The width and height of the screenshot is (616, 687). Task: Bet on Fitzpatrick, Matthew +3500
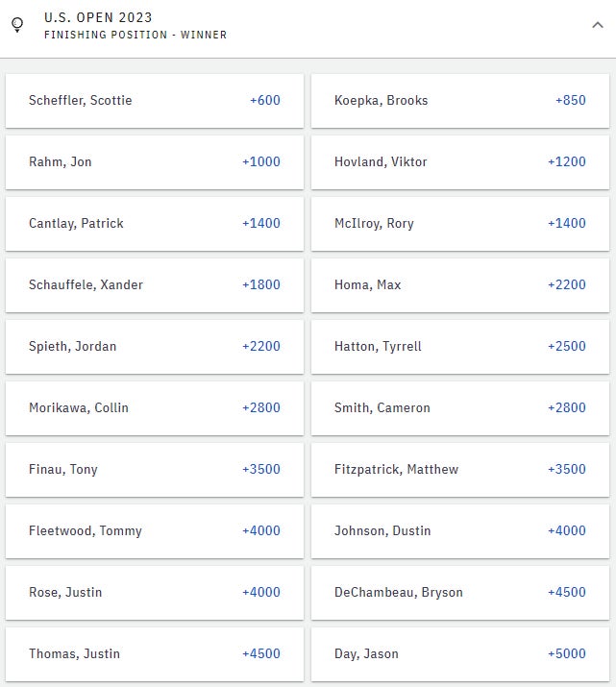point(459,470)
